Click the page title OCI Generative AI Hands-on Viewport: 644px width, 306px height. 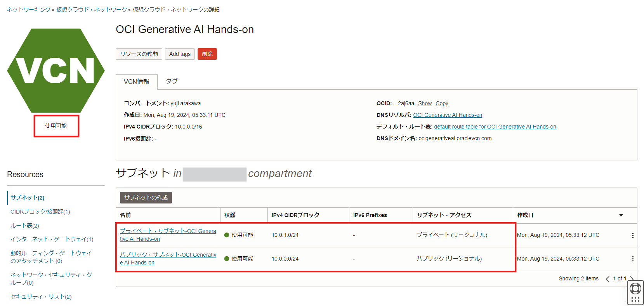[x=185, y=30]
